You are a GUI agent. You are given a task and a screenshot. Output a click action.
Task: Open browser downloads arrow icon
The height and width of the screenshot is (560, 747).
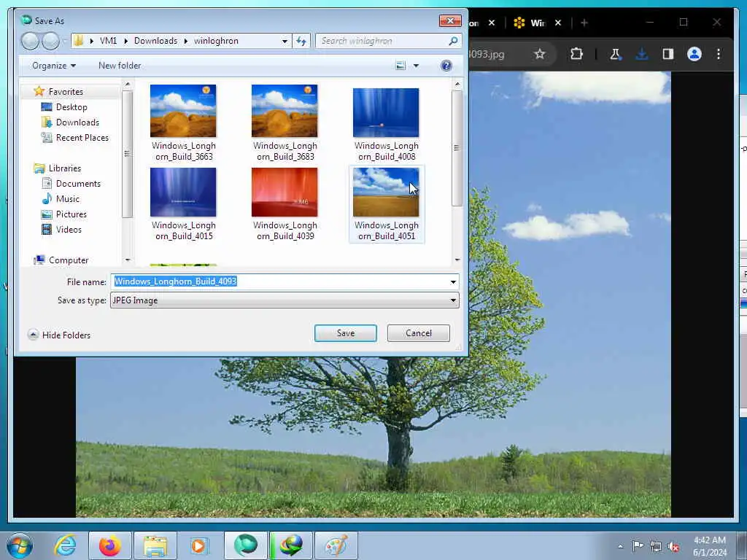642,54
